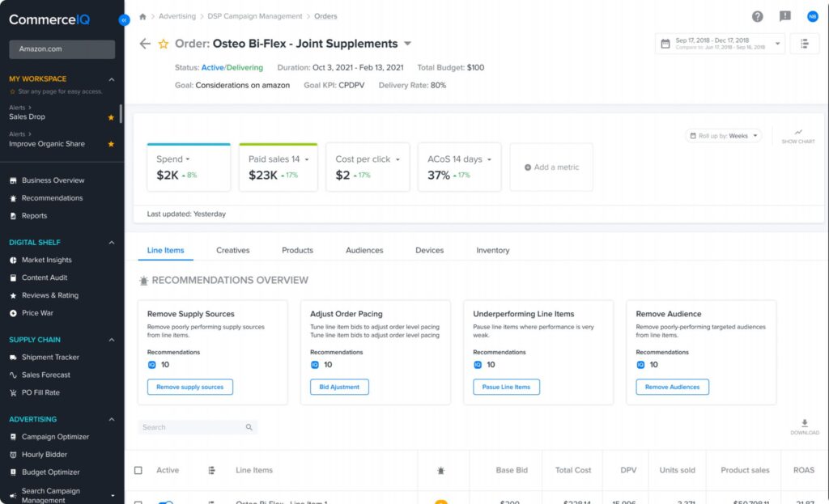829x504 pixels.
Task: Click the Content Audit icon
Action: (x=13, y=277)
